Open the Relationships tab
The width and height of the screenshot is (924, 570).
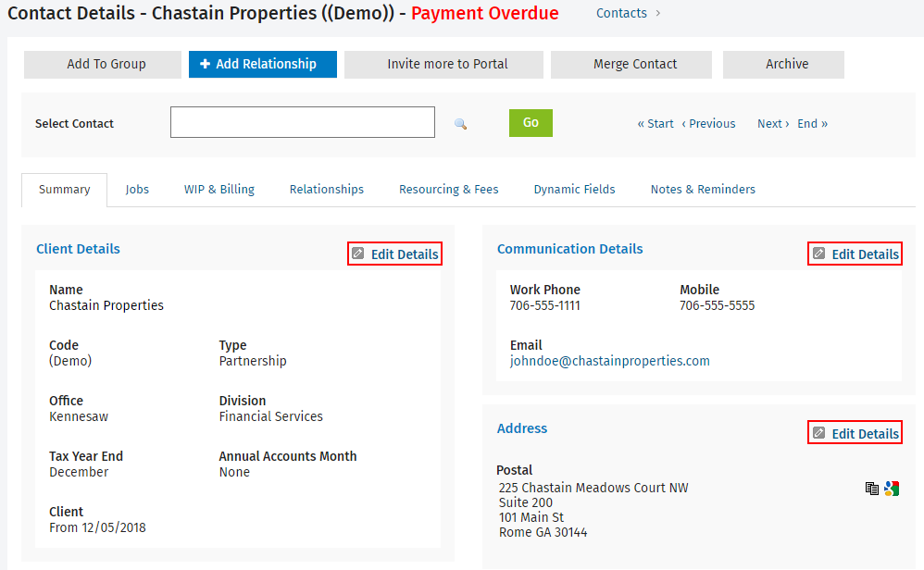point(326,189)
